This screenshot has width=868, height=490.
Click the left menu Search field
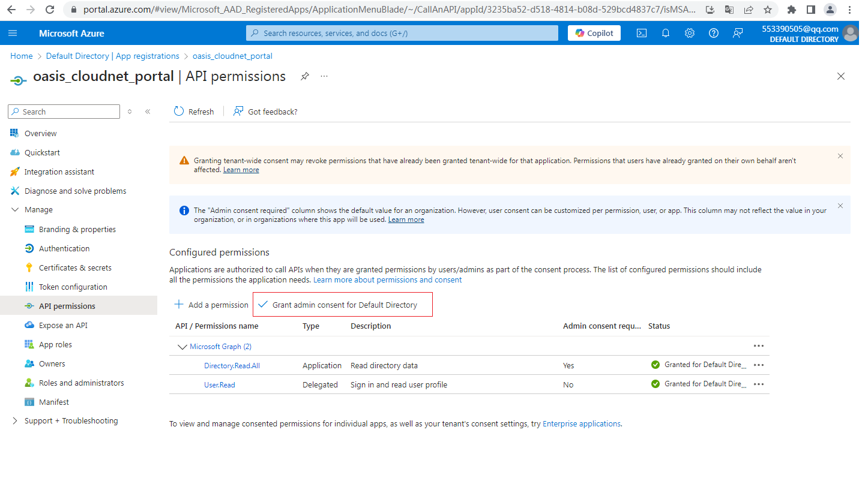coord(64,112)
